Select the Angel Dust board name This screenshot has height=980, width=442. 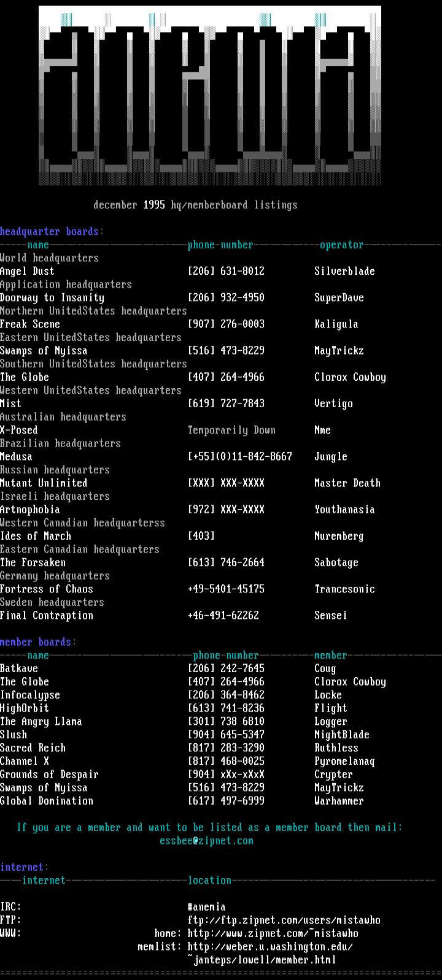[x=27, y=271]
